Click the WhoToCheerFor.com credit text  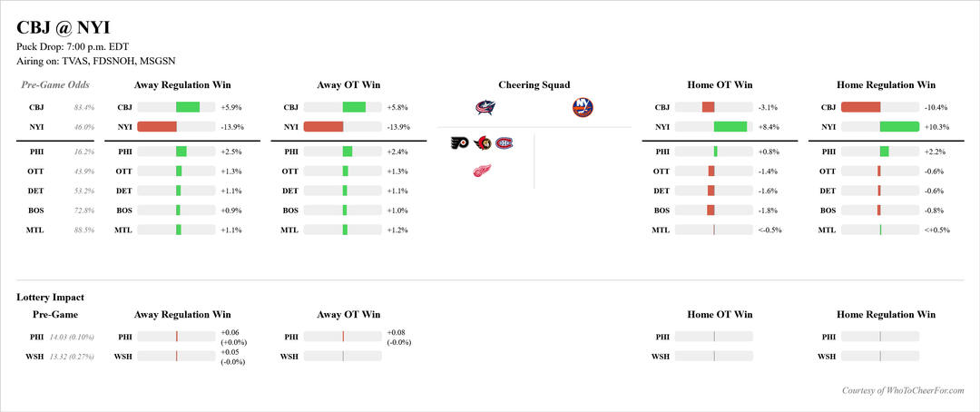click(902, 390)
